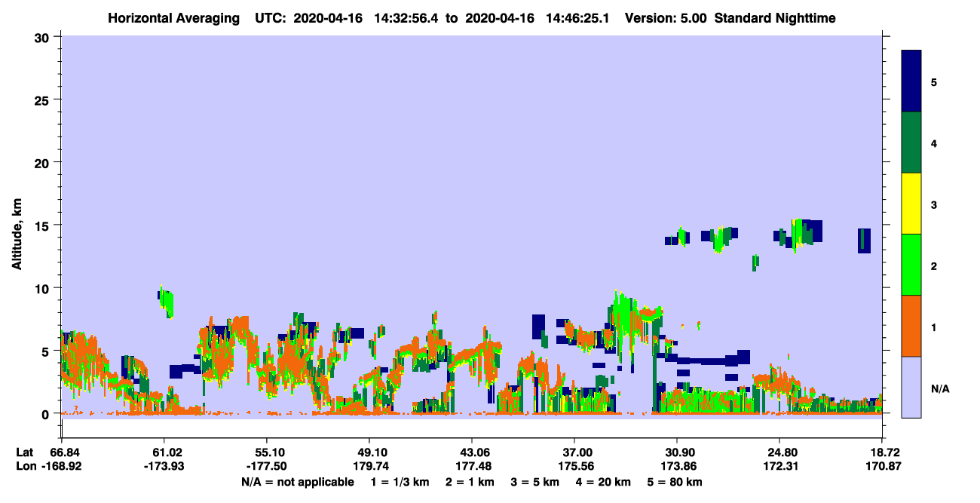Click the legend entry '5 = 80 km'

(x=675, y=482)
